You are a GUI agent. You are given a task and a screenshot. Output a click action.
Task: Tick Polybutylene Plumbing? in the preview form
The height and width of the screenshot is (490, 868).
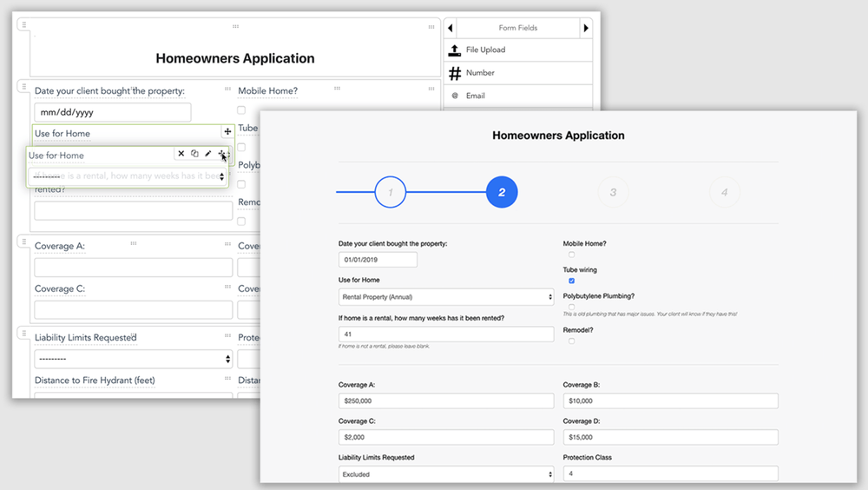[571, 307]
